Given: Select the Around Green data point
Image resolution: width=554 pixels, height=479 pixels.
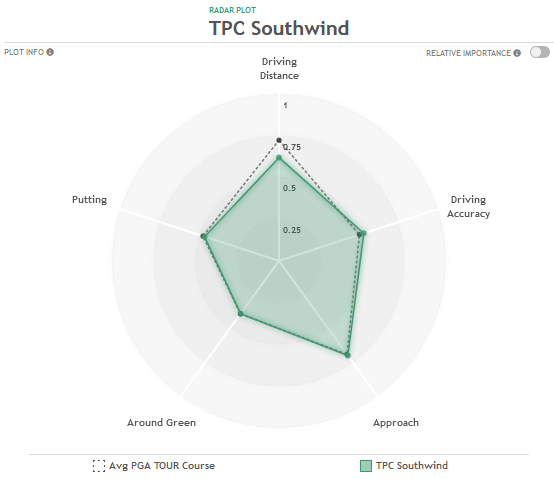Looking at the screenshot, I should pyautogui.click(x=241, y=314).
